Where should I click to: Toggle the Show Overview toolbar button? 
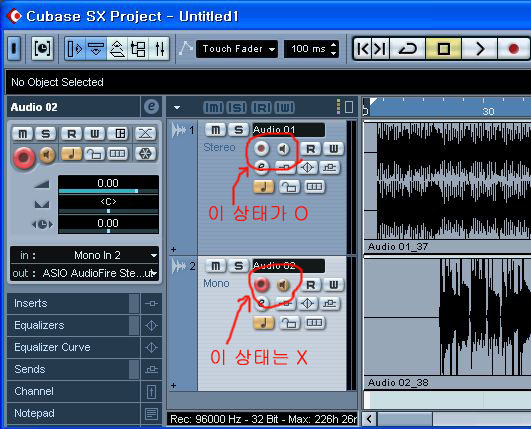coord(117,49)
